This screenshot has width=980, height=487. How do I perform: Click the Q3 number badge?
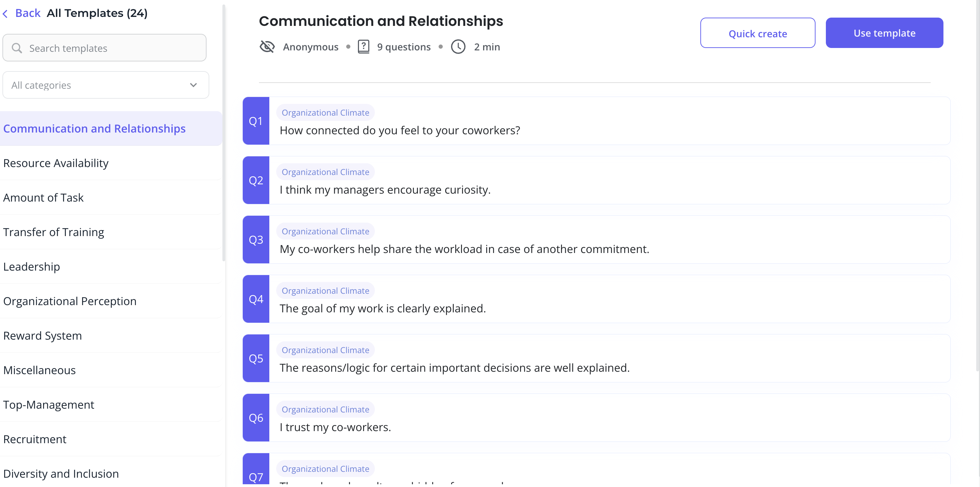(x=256, y=240)
